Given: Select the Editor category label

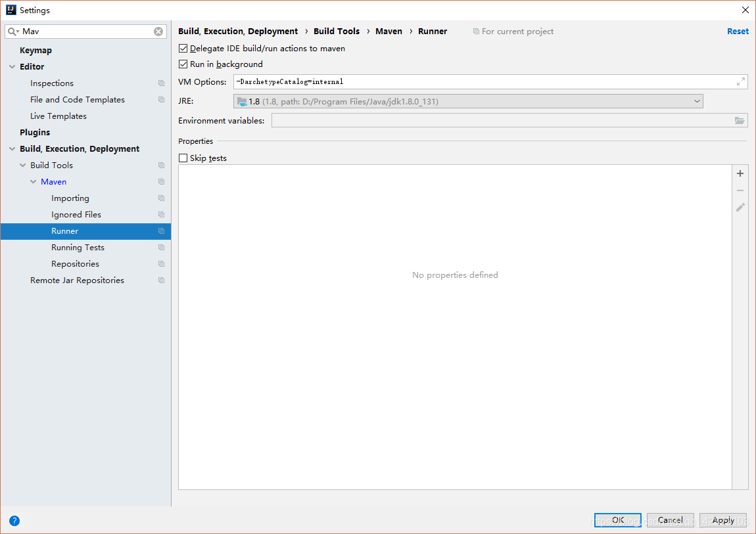Looking at the screenshot, I should [32, 67].
